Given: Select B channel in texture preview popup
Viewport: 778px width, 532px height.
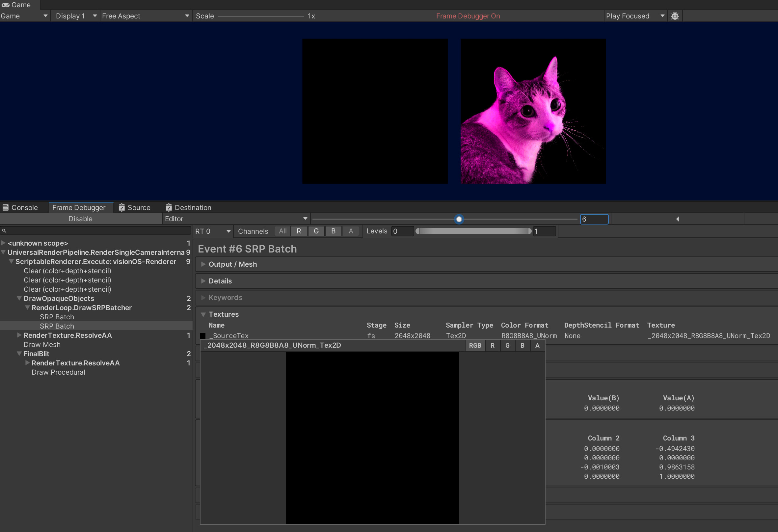Looking at the screenshot, I should pyautogui.click(x=523, y=346).
